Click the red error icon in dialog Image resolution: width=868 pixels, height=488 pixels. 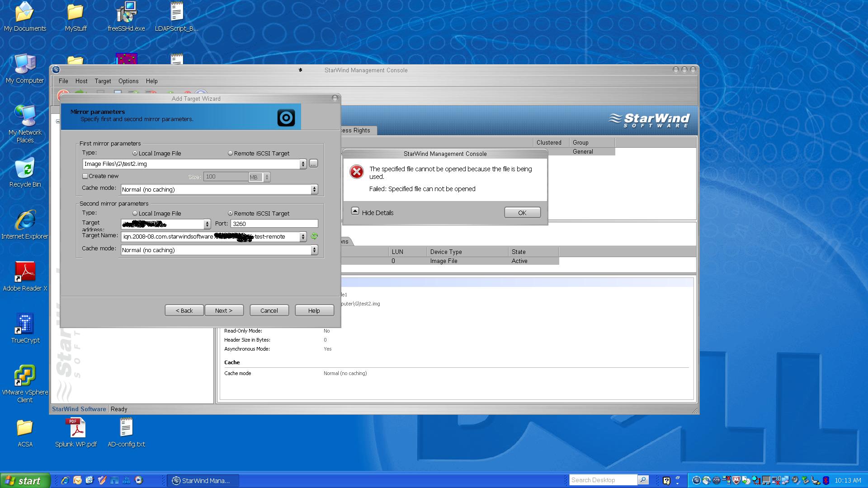357,172
